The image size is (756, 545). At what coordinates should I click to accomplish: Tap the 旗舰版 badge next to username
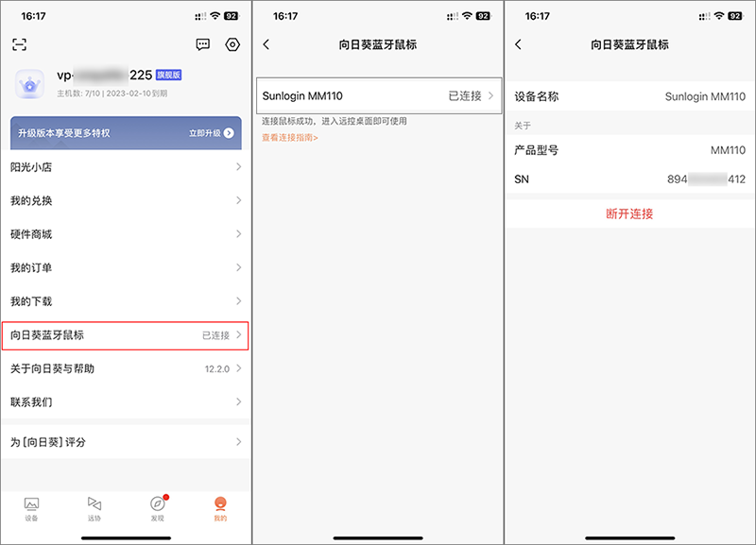169,75
